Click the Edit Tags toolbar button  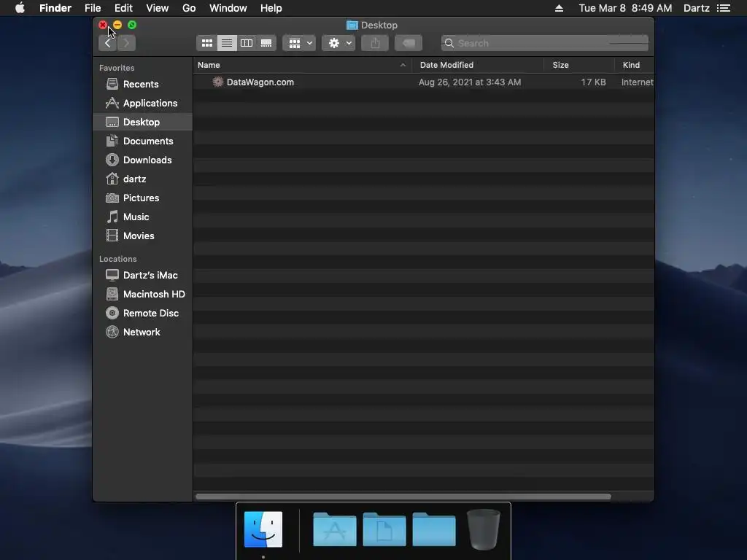(x=409, y=43)
